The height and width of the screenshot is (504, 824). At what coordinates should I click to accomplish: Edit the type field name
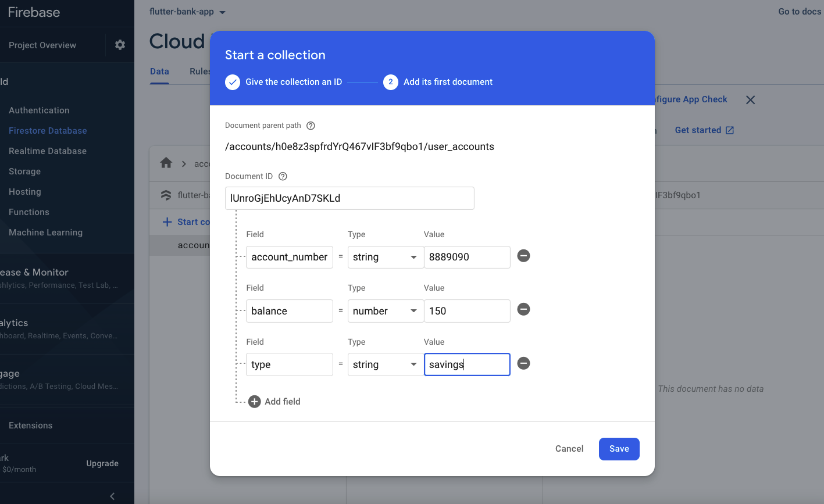point(290,364)
